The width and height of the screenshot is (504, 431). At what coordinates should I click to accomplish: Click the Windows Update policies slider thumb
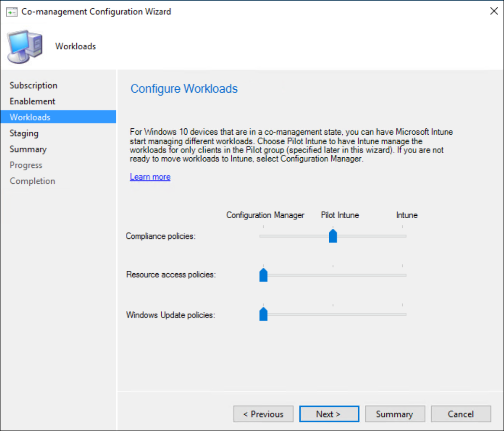coord(264,314)
